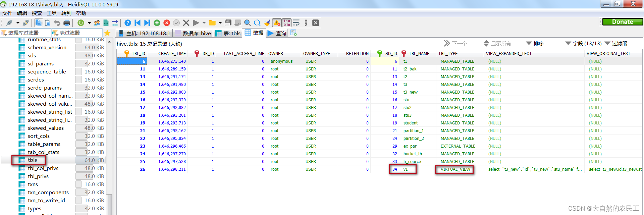
Task: Open the 搜索 menu
Action: [x=37, y=13]
